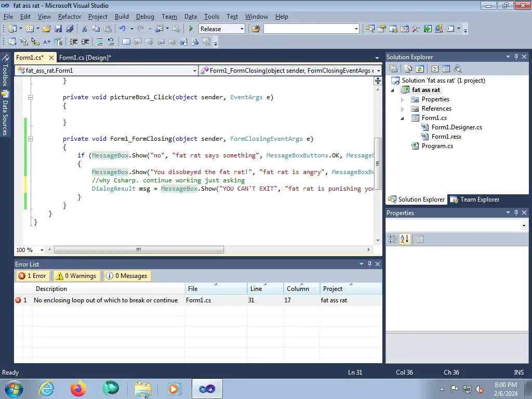Open the Form1_FormClosing member dropdown

(x=378, y=71)
